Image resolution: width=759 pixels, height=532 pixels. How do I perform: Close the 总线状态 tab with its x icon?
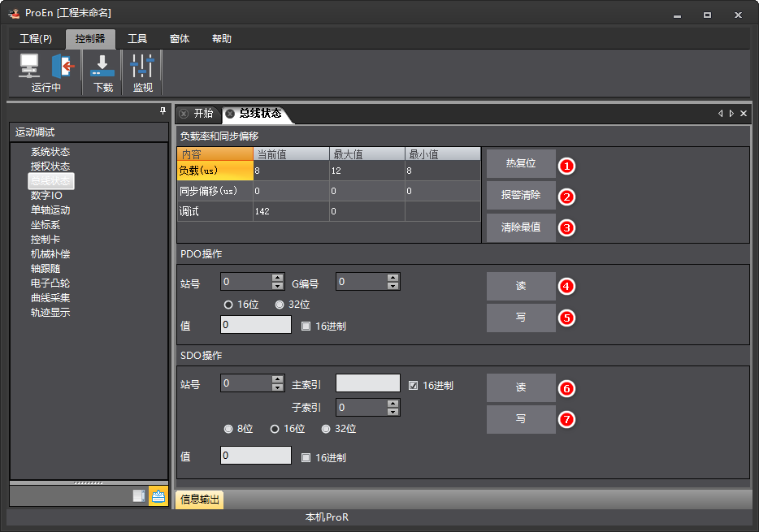(x=230, y=114)
